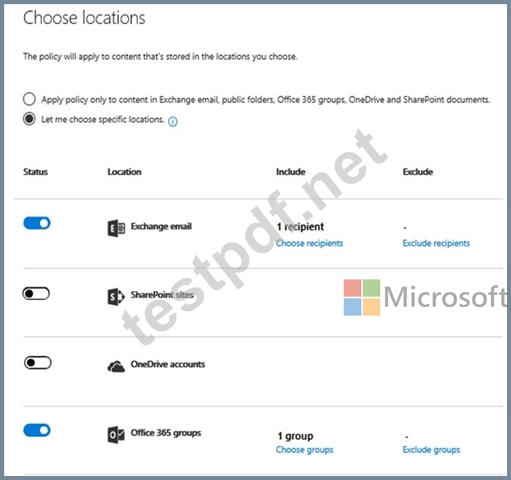Disable the Exchange email toggle
The height and width of the screenshot is (480, 511).
[37, 223]
